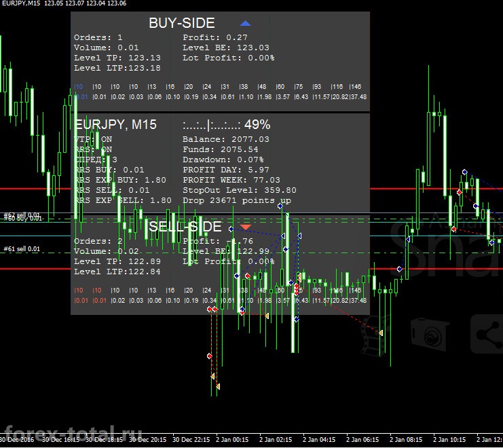Click the first red 0.01 sell grid step

pyautogui.click(x=81, y=301)
